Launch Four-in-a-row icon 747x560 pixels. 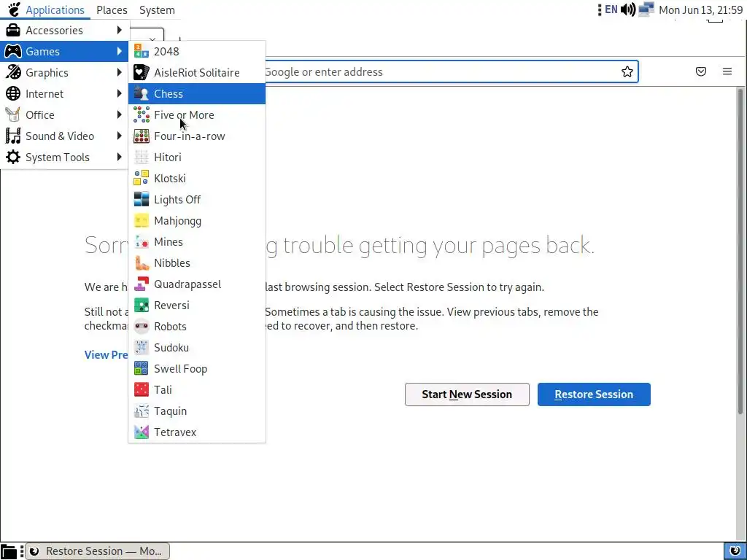pyautogui.click(x=141, y=136)
